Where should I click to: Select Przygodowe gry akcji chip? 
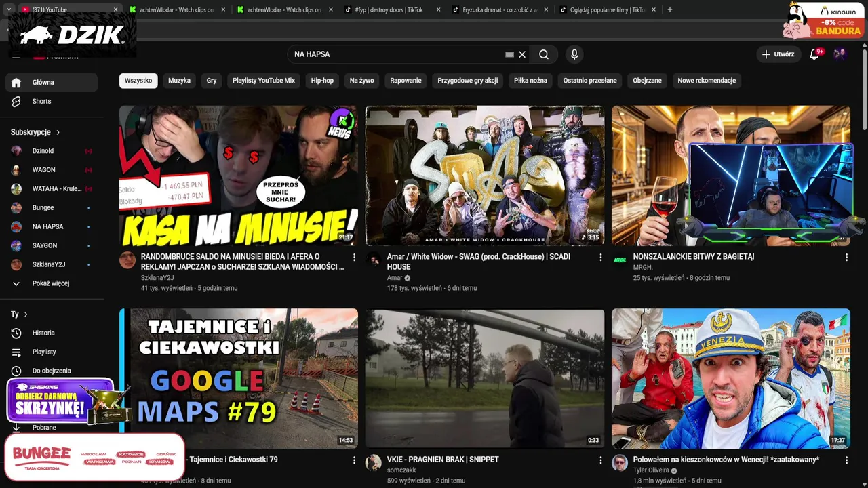[x=467, y=81]
